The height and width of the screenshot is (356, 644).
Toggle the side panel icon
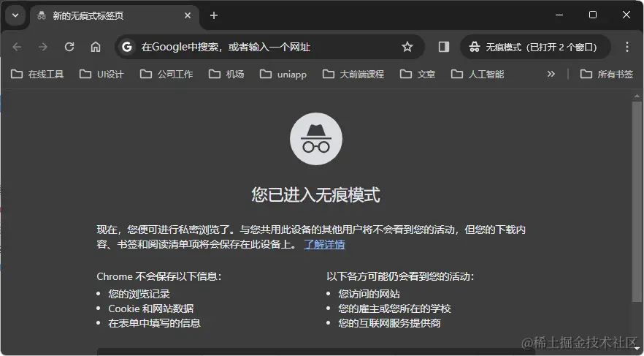click(x=444, y=47)
